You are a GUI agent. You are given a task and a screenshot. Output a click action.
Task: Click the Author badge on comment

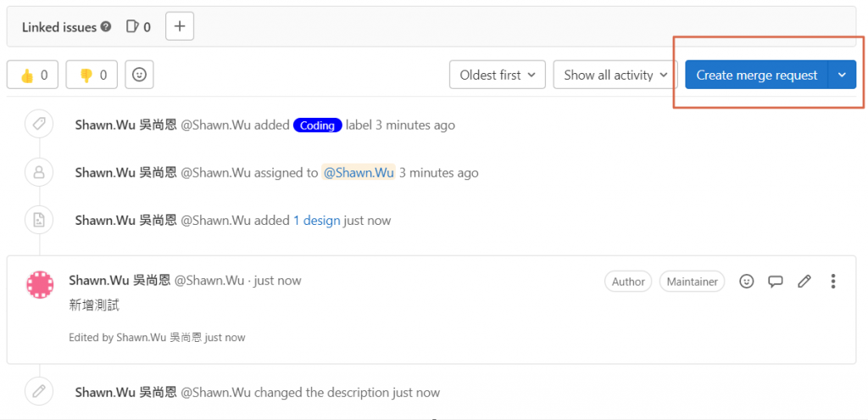click(628, 282)
